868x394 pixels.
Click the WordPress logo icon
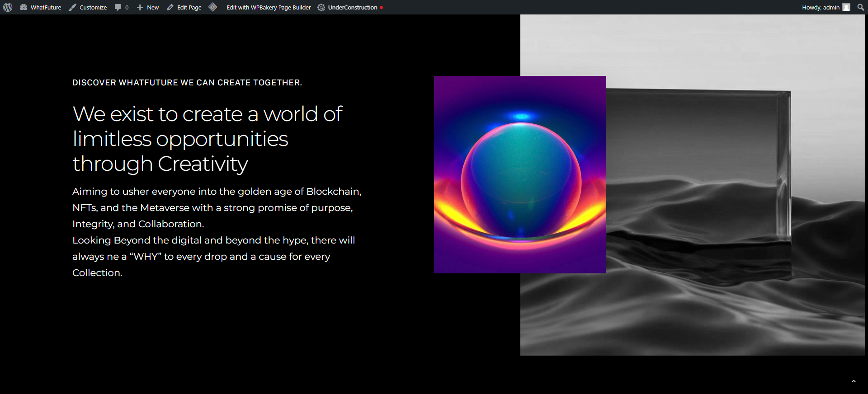pos(8,7)
